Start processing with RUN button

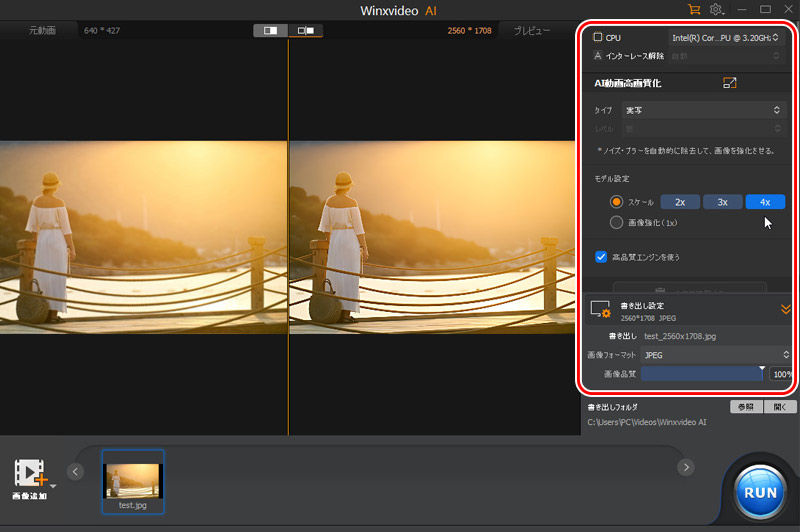point(760,492)
